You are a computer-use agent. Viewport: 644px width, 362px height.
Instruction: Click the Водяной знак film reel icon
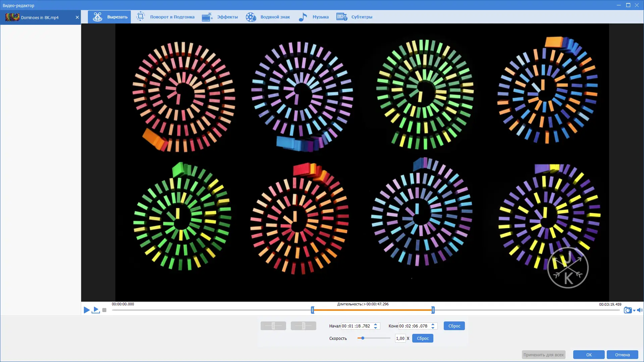point(251,17)
